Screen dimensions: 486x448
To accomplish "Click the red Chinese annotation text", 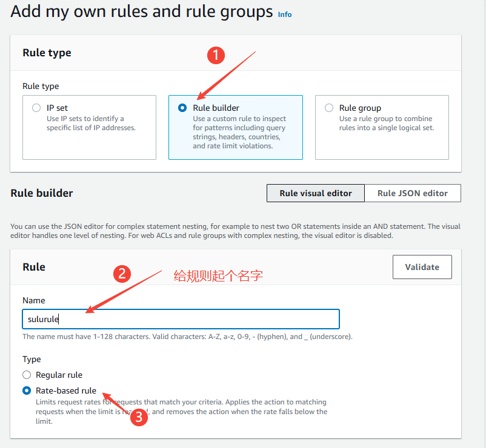I will [x=218, y=275].
